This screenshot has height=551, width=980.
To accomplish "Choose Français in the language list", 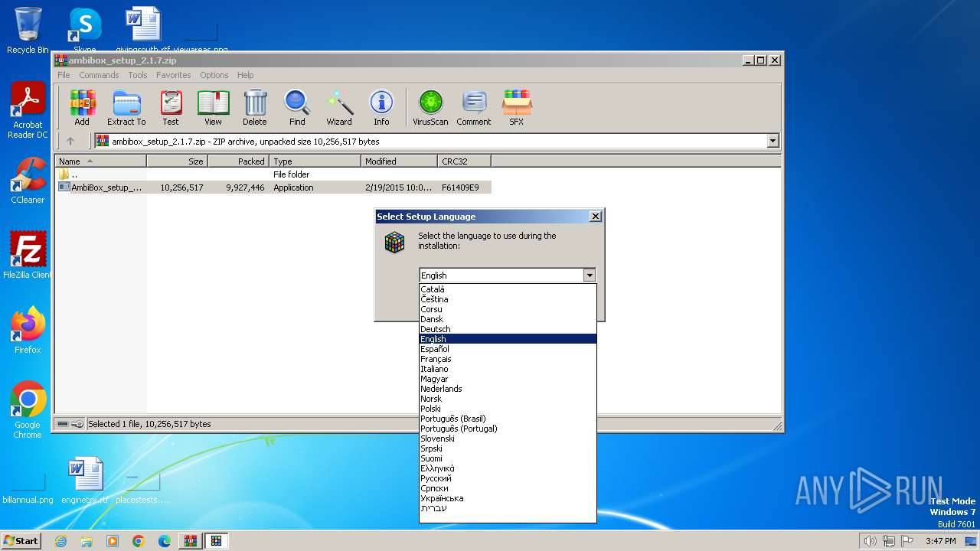I will (508, 359).
